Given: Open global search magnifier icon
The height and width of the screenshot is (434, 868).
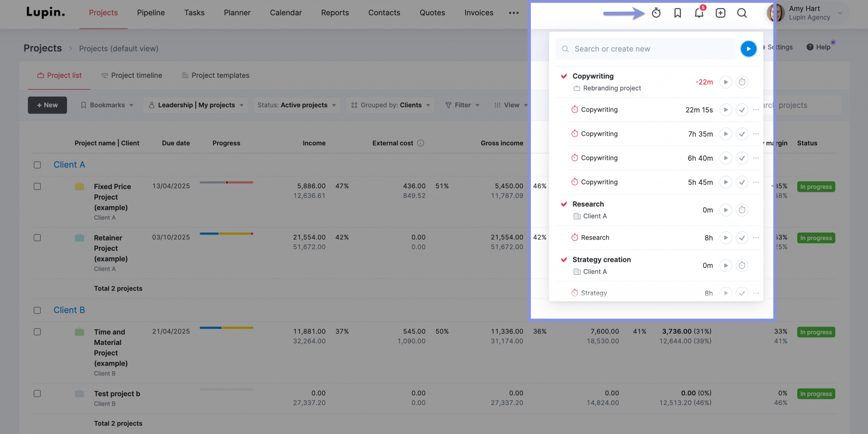Looking at the screenshot, I should point(742,13).
